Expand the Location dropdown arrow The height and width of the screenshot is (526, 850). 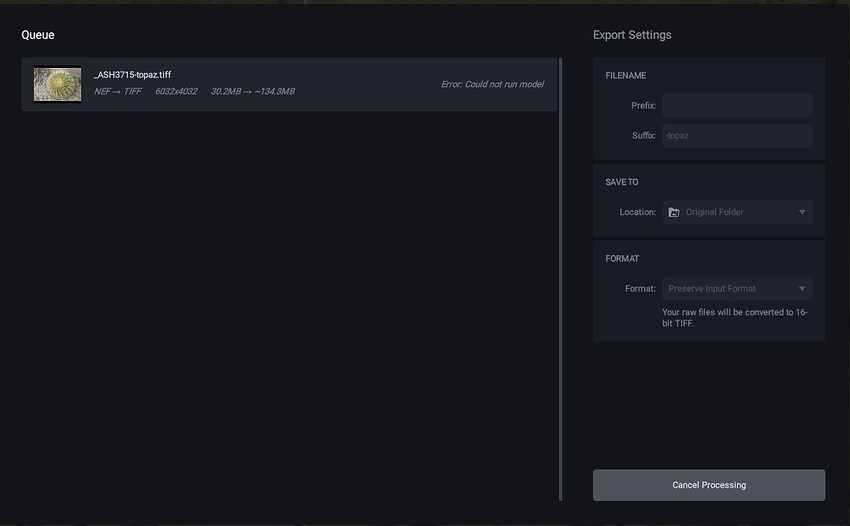click(802, 212)
